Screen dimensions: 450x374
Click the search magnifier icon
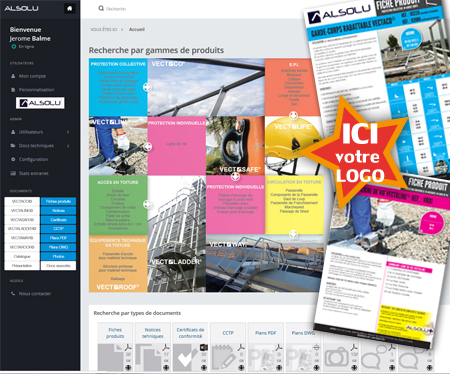(101, 8)
